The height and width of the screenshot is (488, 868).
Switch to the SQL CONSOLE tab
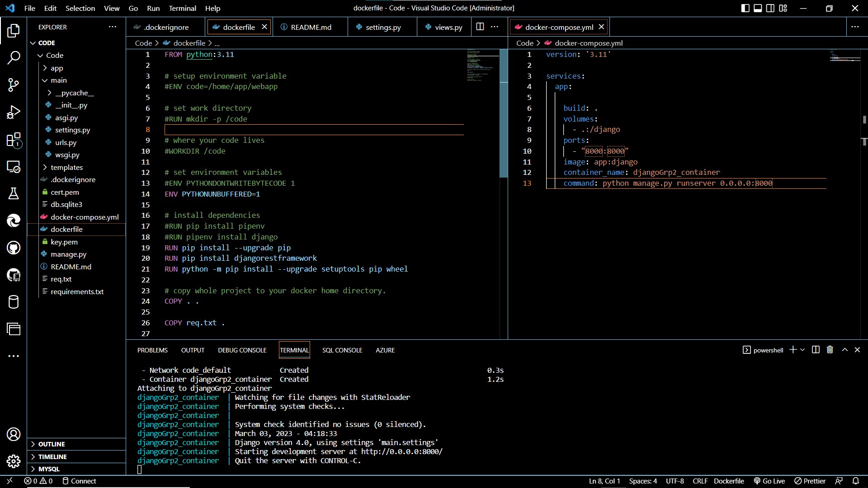tap(342, 350)
